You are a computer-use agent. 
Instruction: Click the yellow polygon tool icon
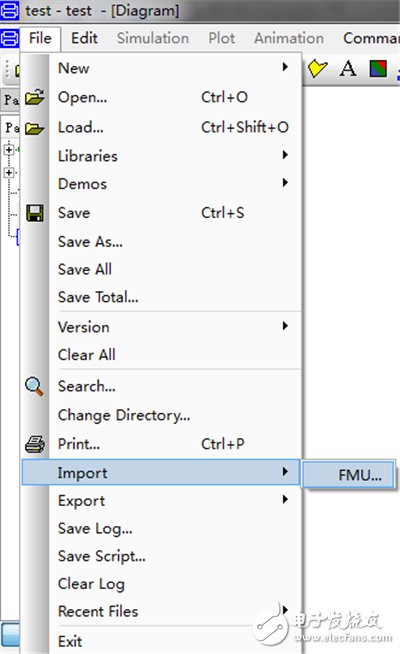point(317,68)
